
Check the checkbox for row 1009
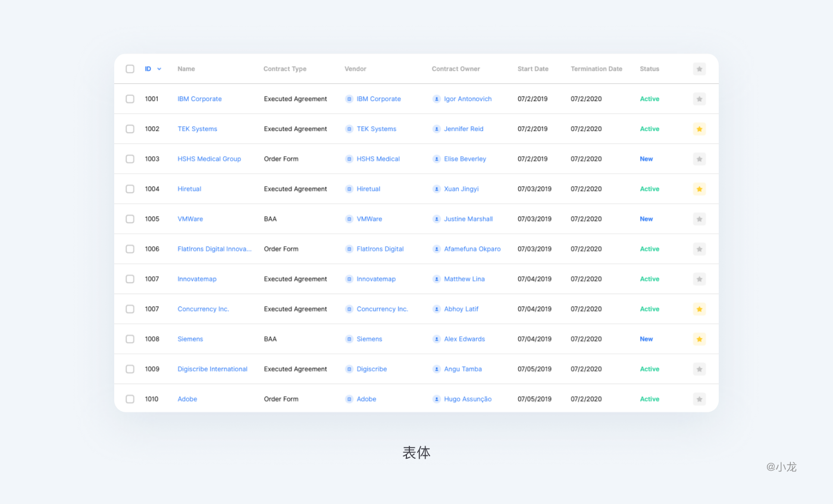coord(130,369)
